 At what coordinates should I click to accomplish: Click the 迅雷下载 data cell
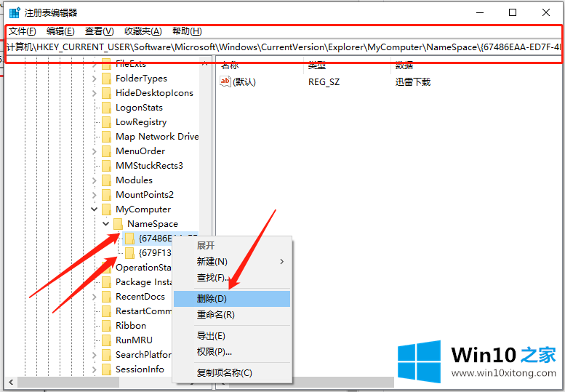click(x=412, y=81)
